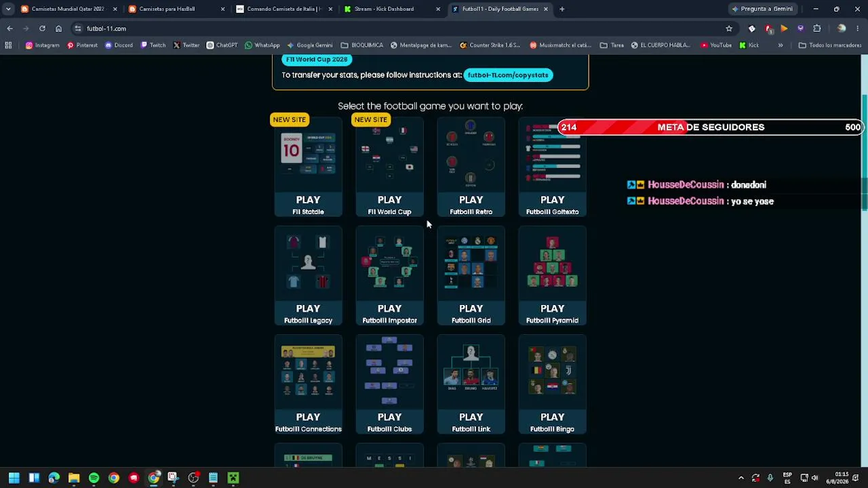This screenshot has height=488, width=868.
Task: Open the Musixmatch bookmark
Action: [x=561, y=45]
